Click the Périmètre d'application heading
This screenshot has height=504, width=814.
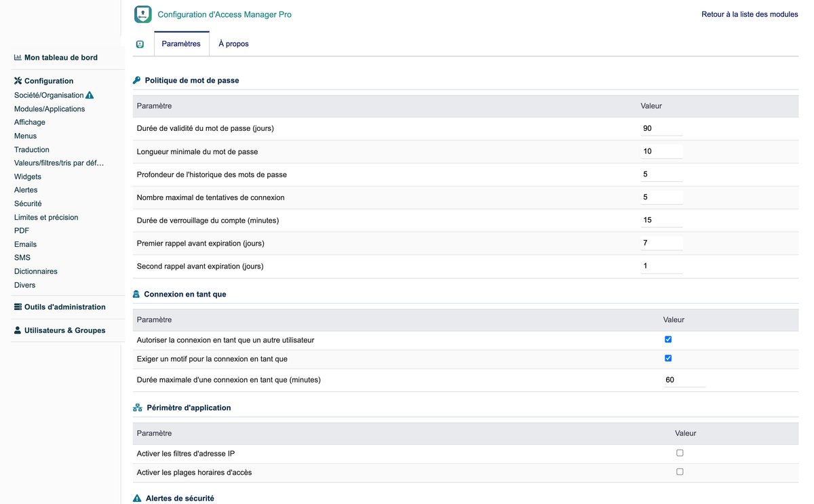(x=189, y=408)
